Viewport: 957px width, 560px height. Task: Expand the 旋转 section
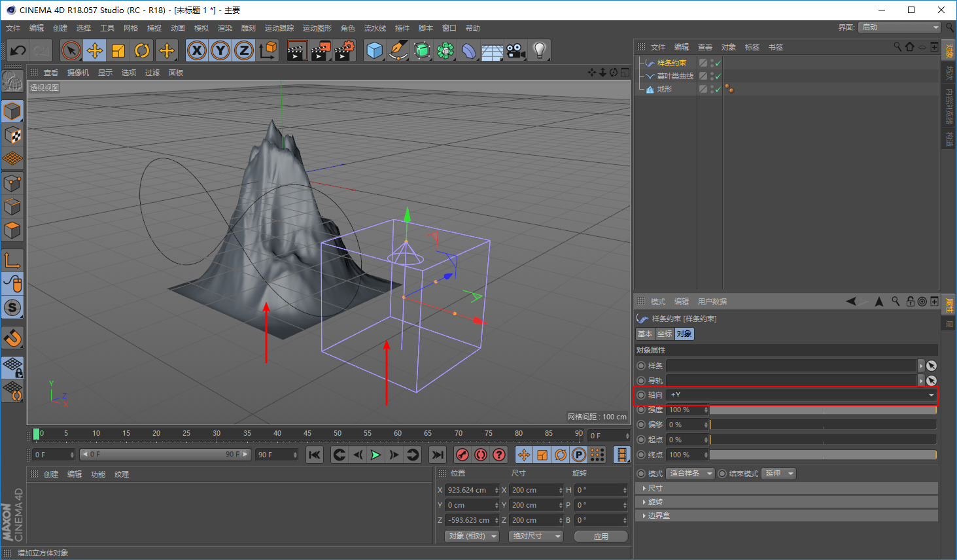786,502
